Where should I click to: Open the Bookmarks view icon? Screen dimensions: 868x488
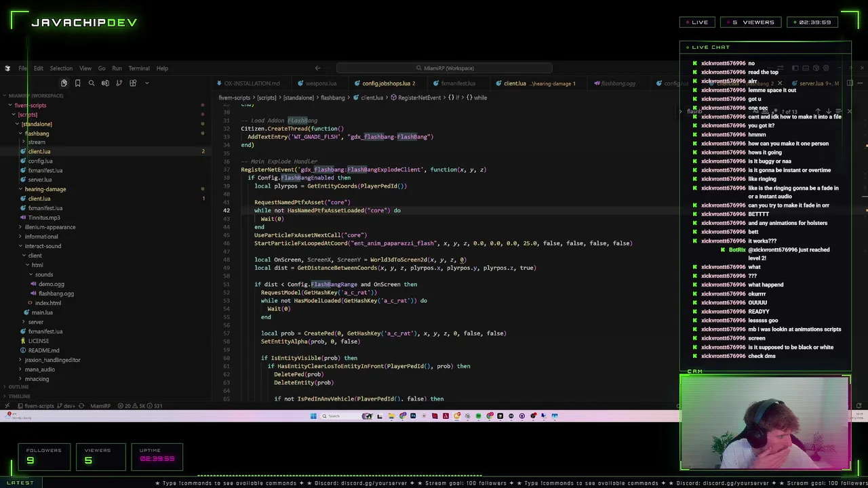[77, 83]
